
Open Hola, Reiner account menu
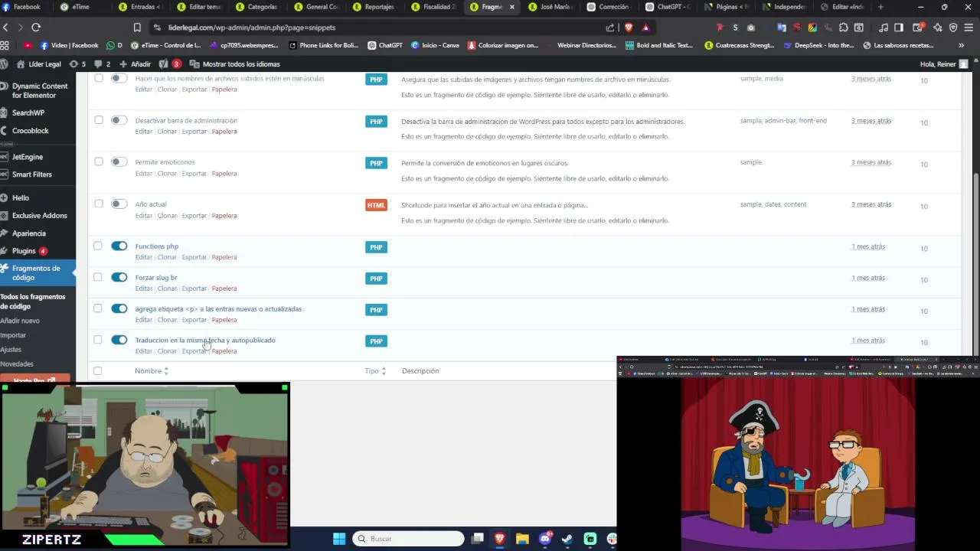pyautogui.click(x=944, y=64)
